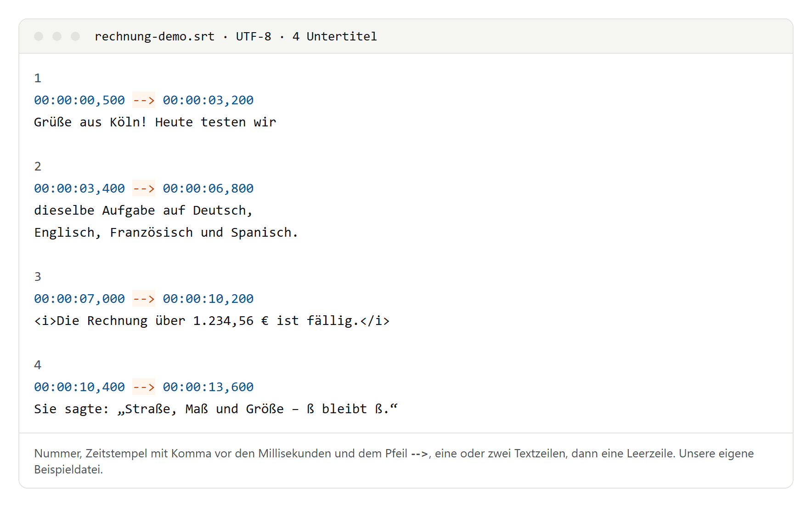Click end timestamp 00:00:03,200
The height and width of the screenshot is (507, 812).
tap(208, 100)
